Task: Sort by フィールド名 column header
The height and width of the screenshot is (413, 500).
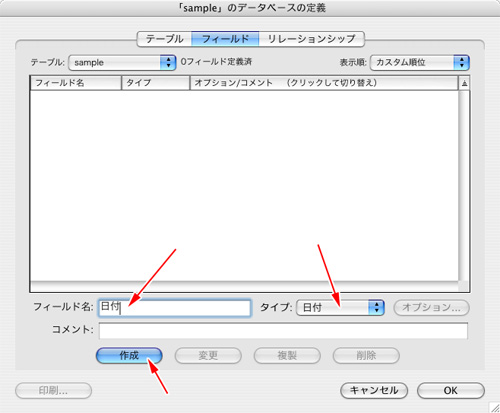Action: (x=76, y=83)
